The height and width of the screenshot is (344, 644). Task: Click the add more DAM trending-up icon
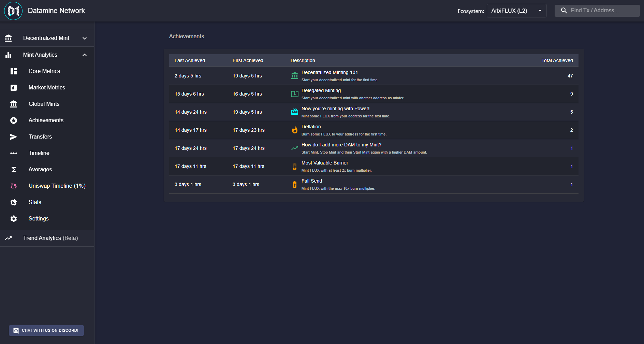point(295,148)
